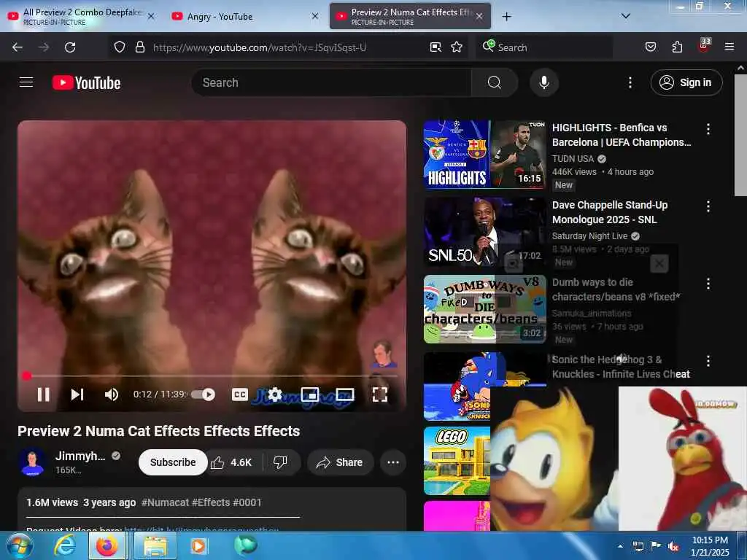This screenshot has height=560, width=747.
Task: Toggle theater mode in the player
Action: tap(345, 394)
